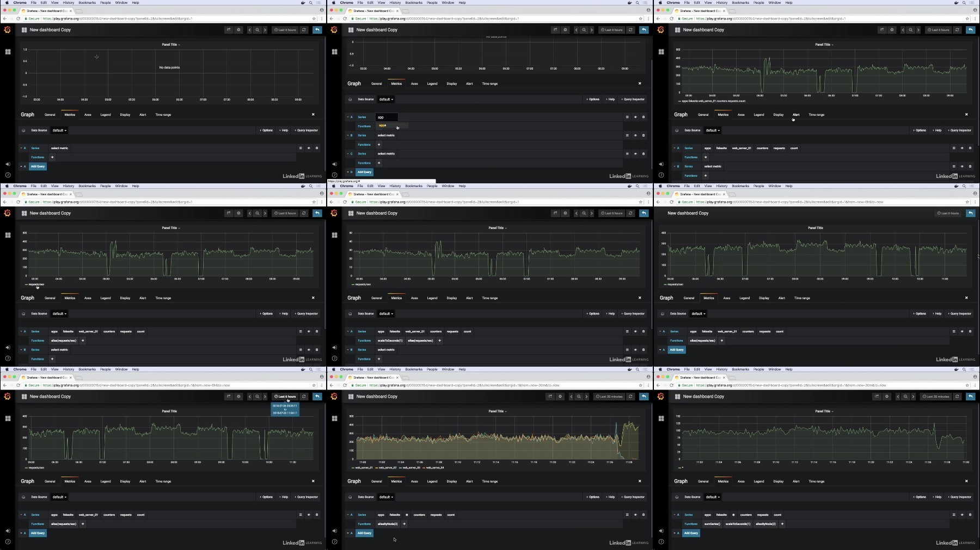The width and height of the screenshot is (980, 550).
Task: Toggle query A visibility eye, bottom-right frame
Action: coord(962,515)
